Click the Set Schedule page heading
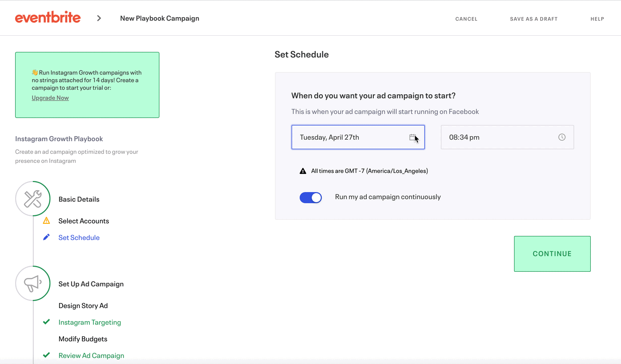Screen dimensions: 621x364 pos(302,54)
